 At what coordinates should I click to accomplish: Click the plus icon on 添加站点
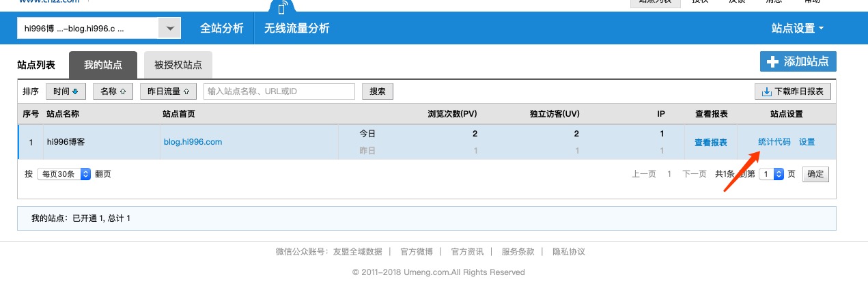(x=772, y=61)
